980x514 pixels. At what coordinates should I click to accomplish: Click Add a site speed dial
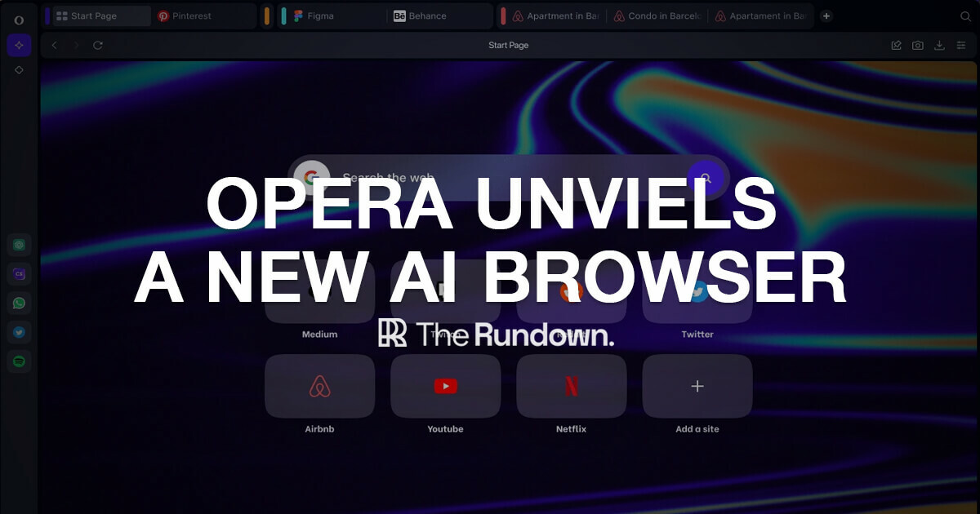697,386
